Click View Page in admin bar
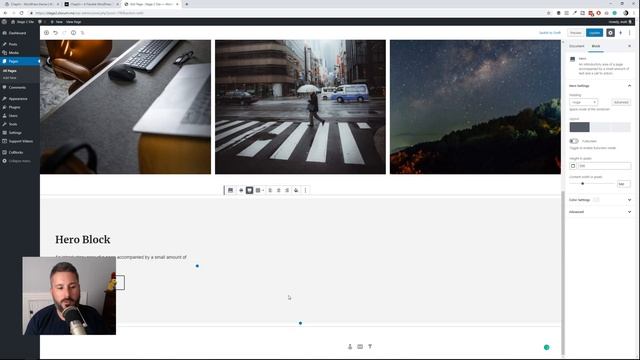The height and width of the screenshot is (360, 640). click(x=73, y=22)
